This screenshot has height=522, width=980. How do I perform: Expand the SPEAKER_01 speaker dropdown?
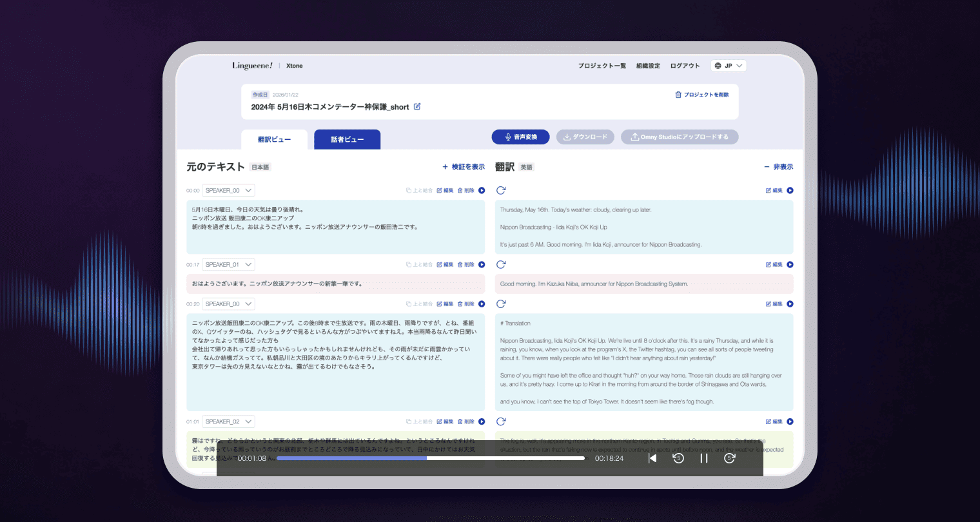[228, 264]
